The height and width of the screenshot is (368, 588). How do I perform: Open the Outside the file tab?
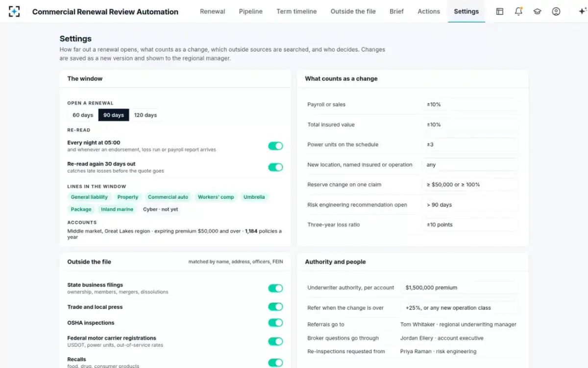coord(353,11)
